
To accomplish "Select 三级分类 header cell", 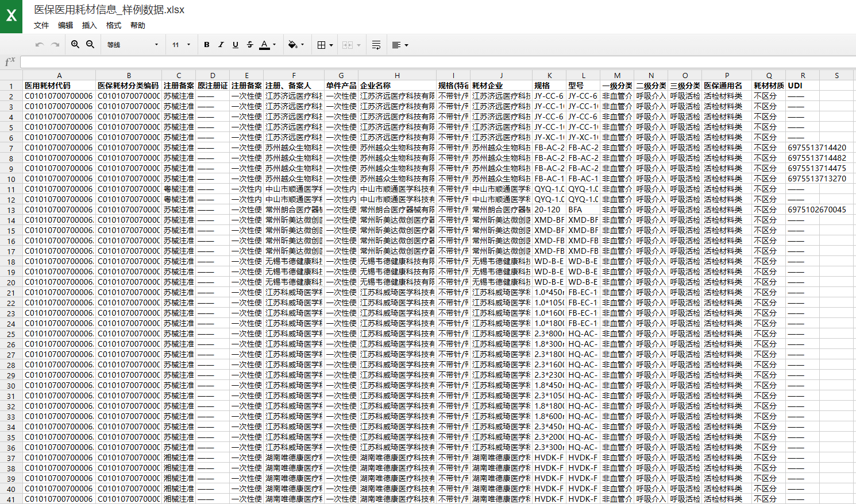I will point(685,86).
